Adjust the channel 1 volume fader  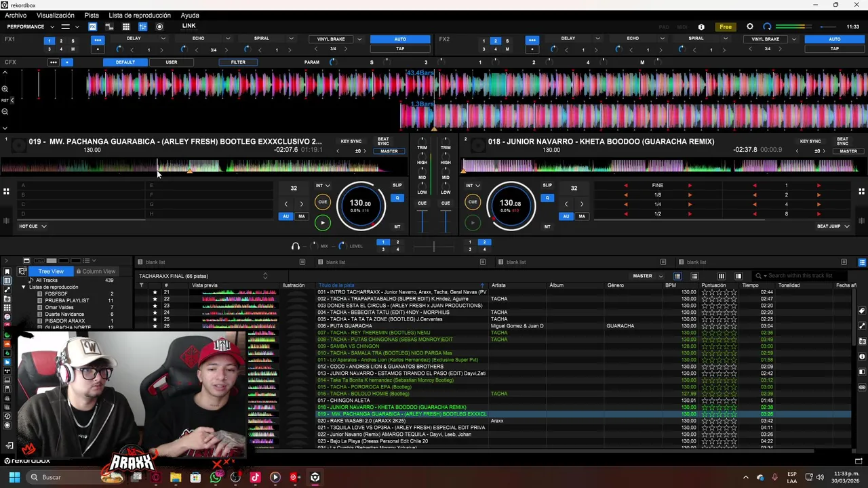422,221
